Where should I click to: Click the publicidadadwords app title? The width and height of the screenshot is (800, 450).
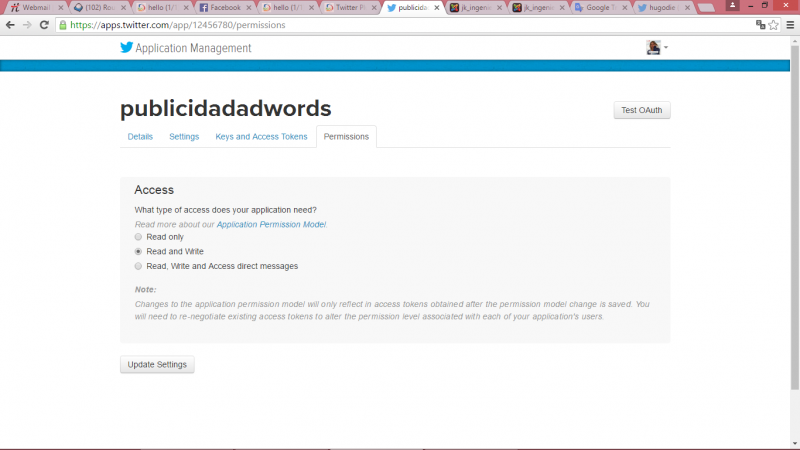(226, 109)
